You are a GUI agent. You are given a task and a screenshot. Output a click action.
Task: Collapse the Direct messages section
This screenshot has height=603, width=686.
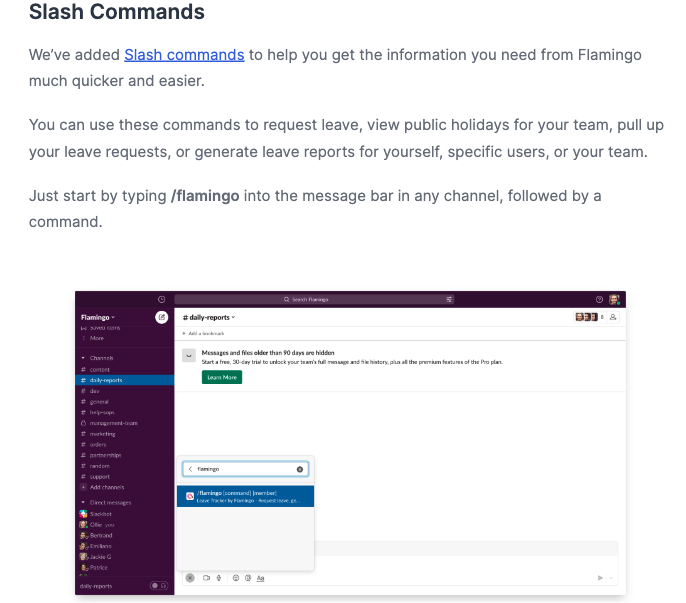(x=83, y=502)
